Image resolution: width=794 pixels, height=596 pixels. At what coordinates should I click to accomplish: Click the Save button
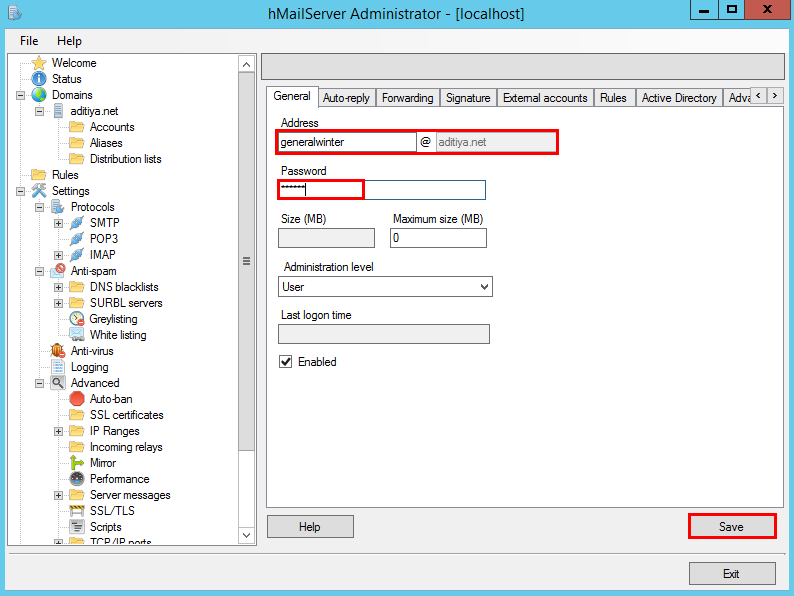click(731, 527)
